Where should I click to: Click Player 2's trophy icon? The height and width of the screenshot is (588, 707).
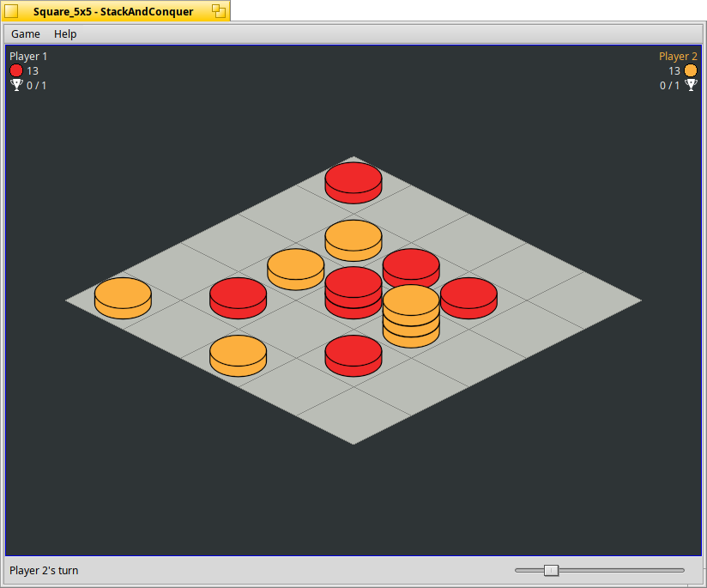point(691,85)
